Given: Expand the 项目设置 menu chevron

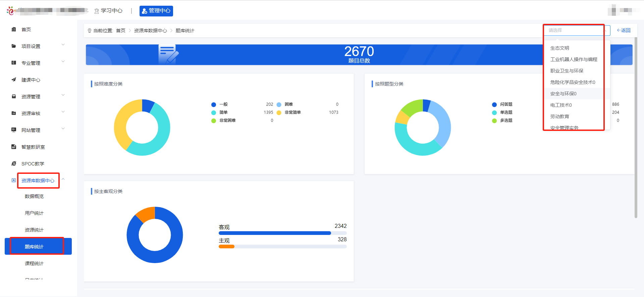Looking at the screenshot, I should (x=63, y=45).
